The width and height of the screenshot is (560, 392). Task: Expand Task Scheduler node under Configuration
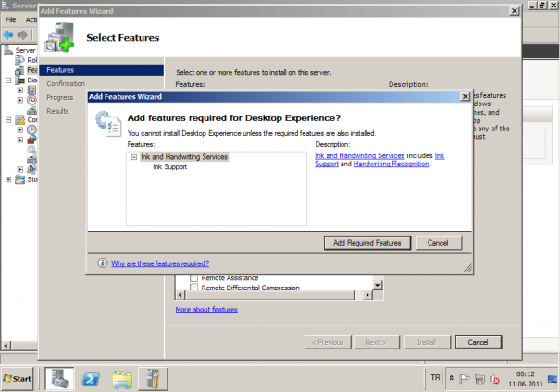click(x=20, y=129)
